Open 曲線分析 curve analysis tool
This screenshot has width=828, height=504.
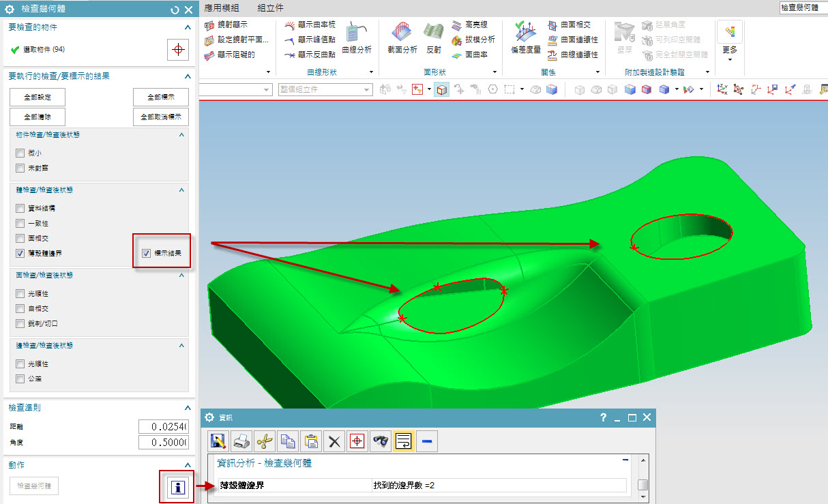point(357,38)
